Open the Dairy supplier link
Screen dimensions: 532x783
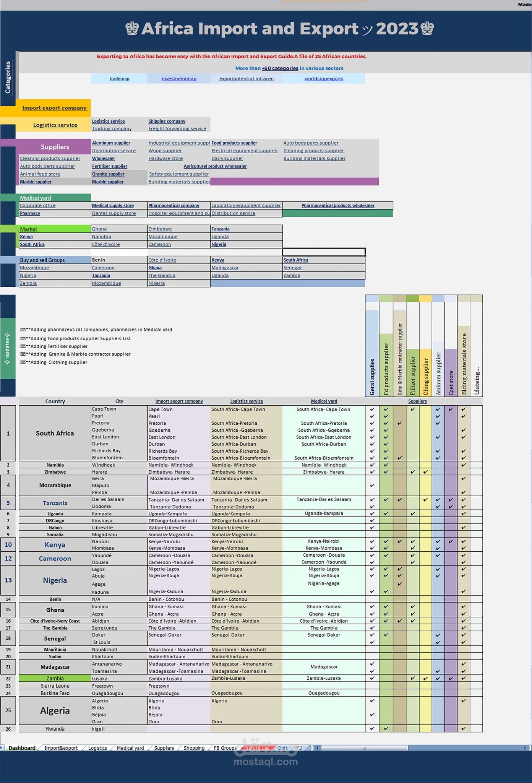point(227,158)
